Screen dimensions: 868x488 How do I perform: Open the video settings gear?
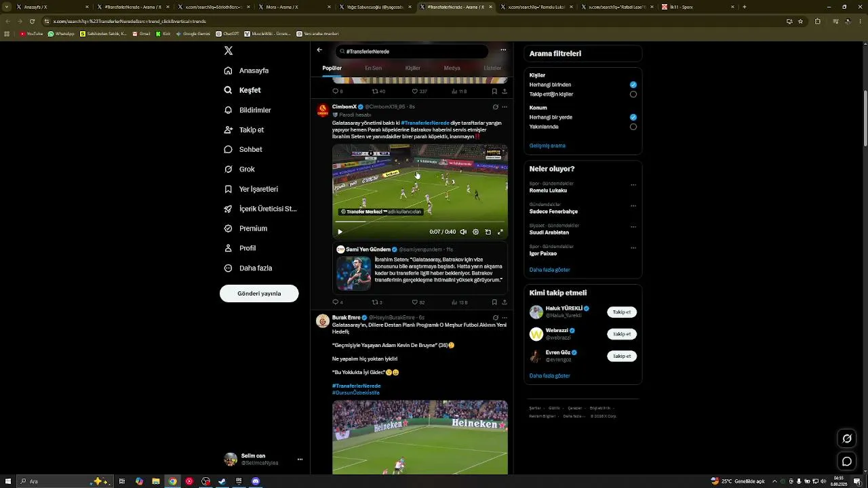pyautogui.click(x=475, y=232)
